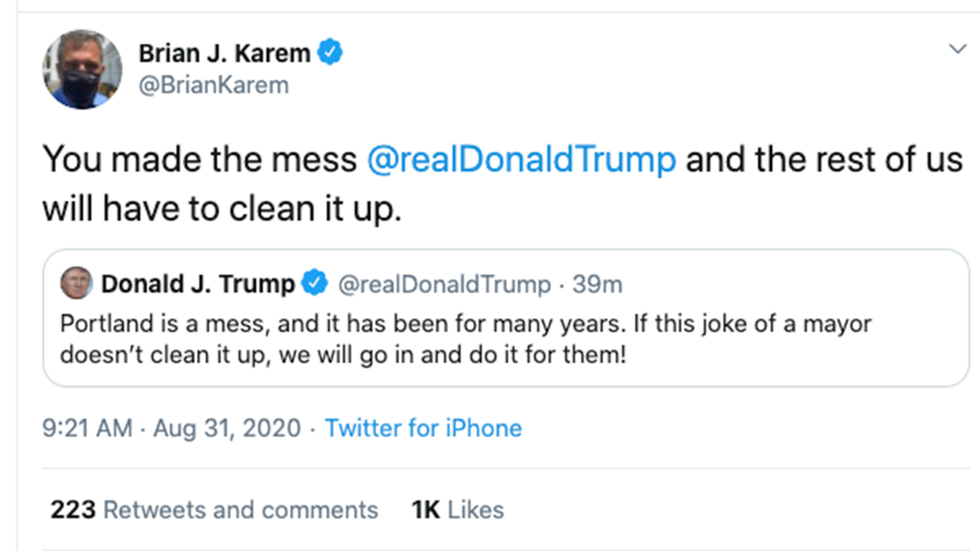Image resolution: width=980 pixels, height=551 pixels.
Task: Visit the @BrianKarem handle
Action: coord(213,85)
